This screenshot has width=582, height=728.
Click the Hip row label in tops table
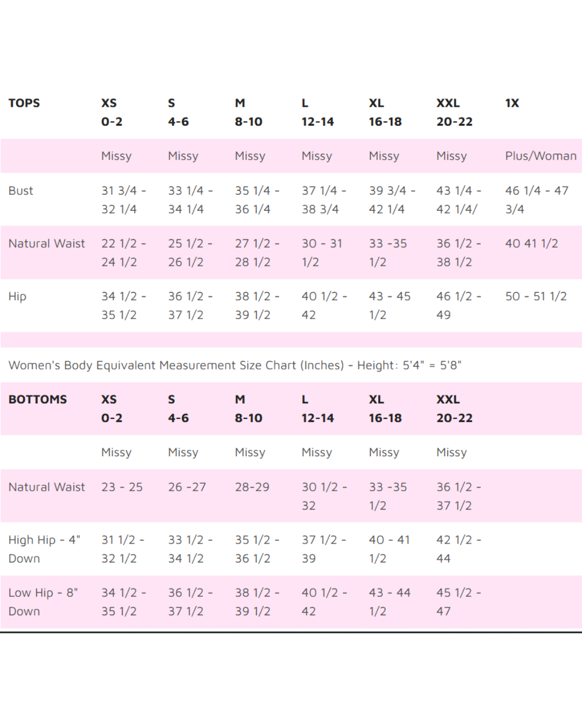pyautogui.click(x=17, y=297)
